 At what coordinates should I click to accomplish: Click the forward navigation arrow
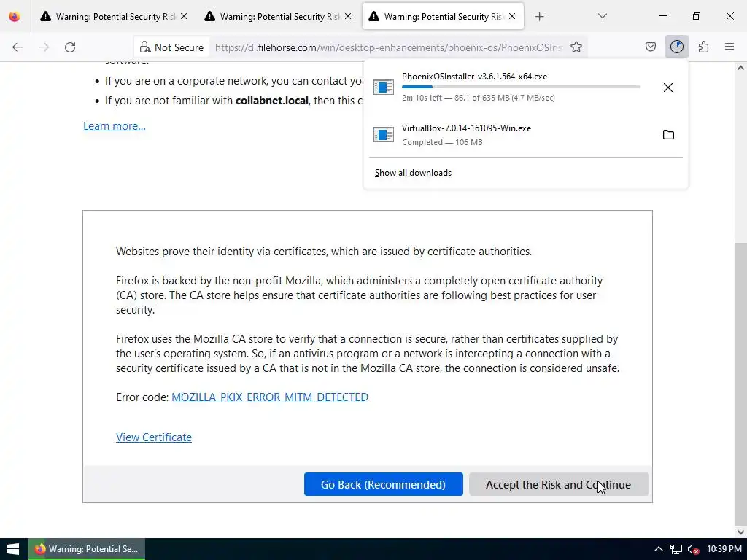point(44,47)
